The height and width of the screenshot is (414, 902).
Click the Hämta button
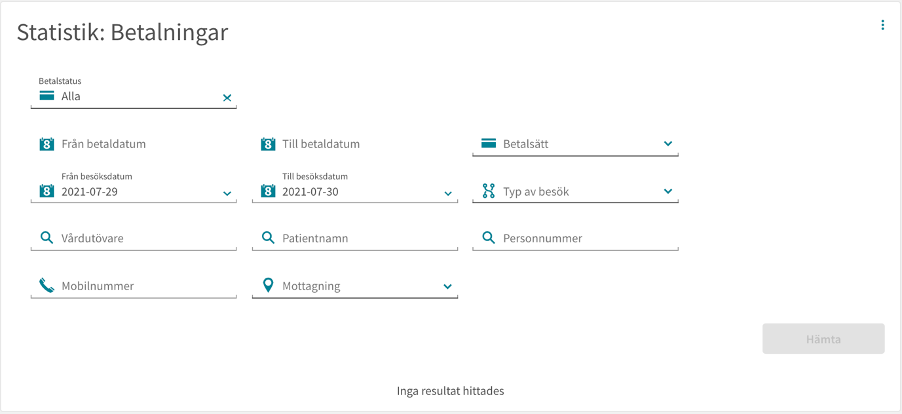(823, 339)
